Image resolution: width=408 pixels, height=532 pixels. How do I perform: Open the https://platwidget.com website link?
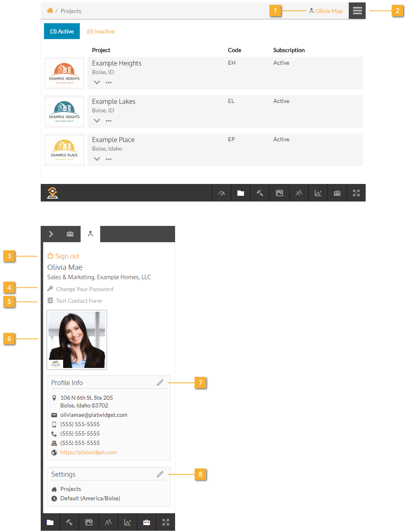point(88,452)
